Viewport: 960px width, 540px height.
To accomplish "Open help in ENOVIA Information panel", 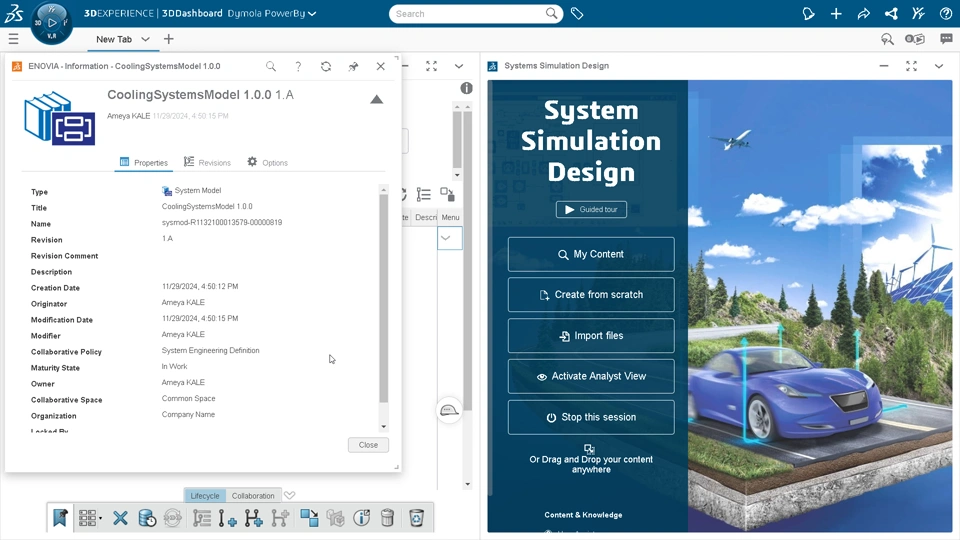I will point(298,66).
